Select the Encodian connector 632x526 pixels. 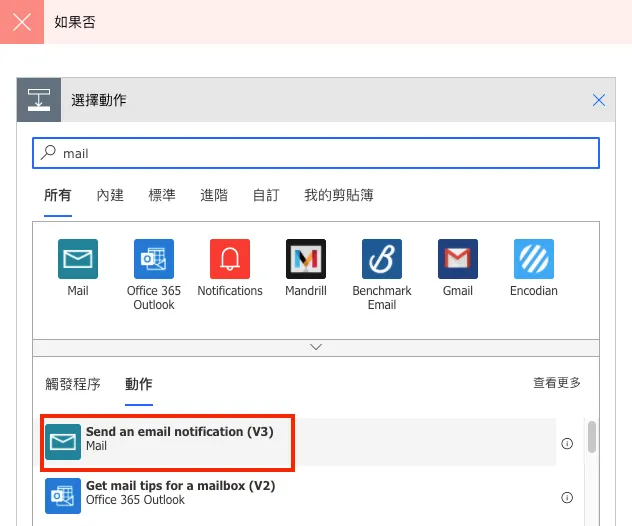(534, 259)
